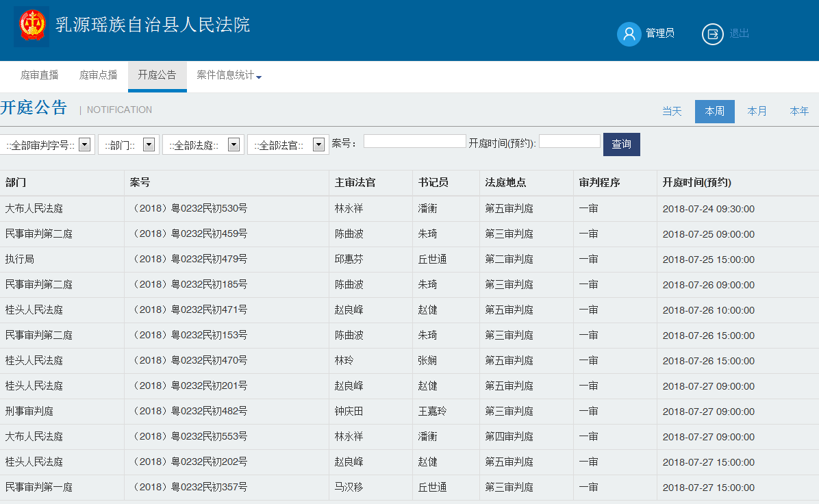Select case number 粤0232民初357号
Image resolution: width=819 pixels, height=504 pixels.
pos(189,487)
